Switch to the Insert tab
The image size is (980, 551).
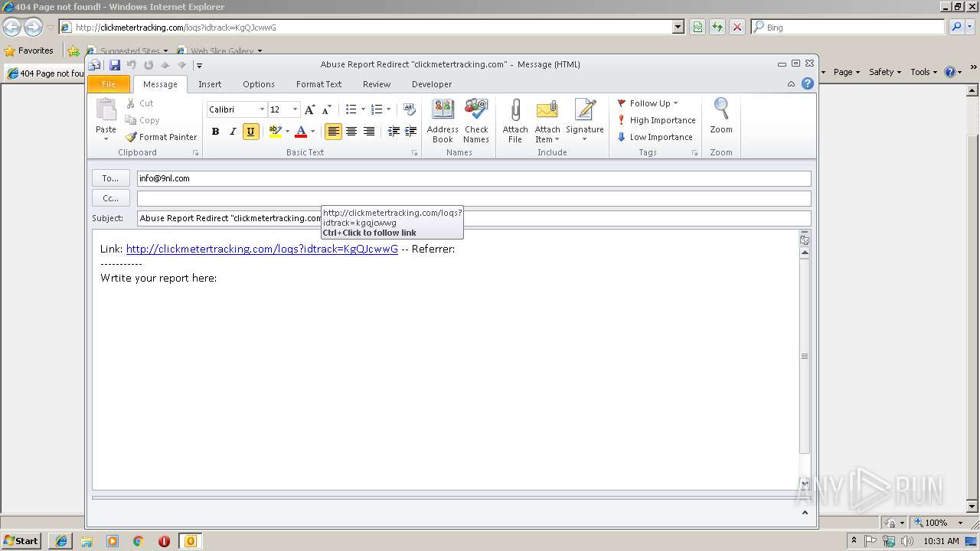(210, 84)
